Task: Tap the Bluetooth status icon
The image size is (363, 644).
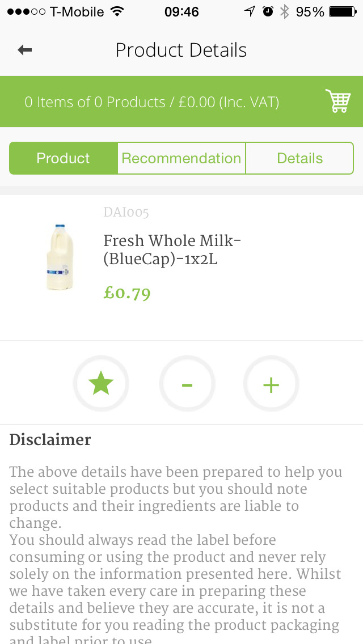Action: point(285,12)
